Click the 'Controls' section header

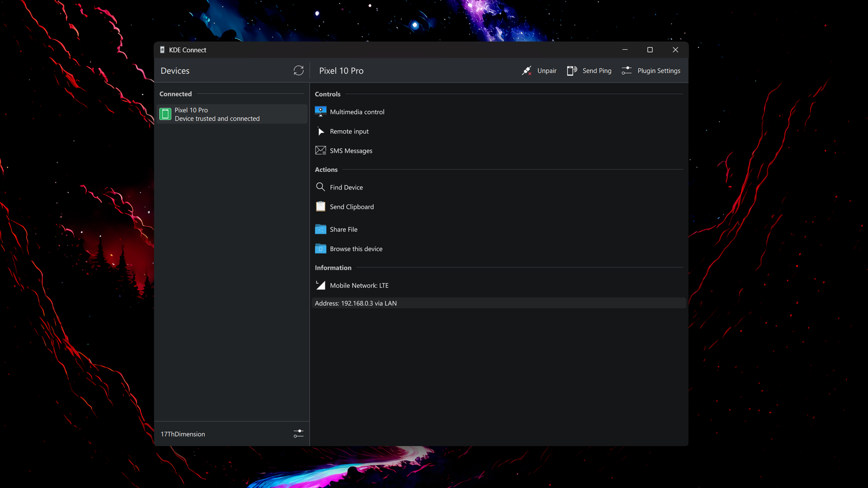click(x=328, y=94)
